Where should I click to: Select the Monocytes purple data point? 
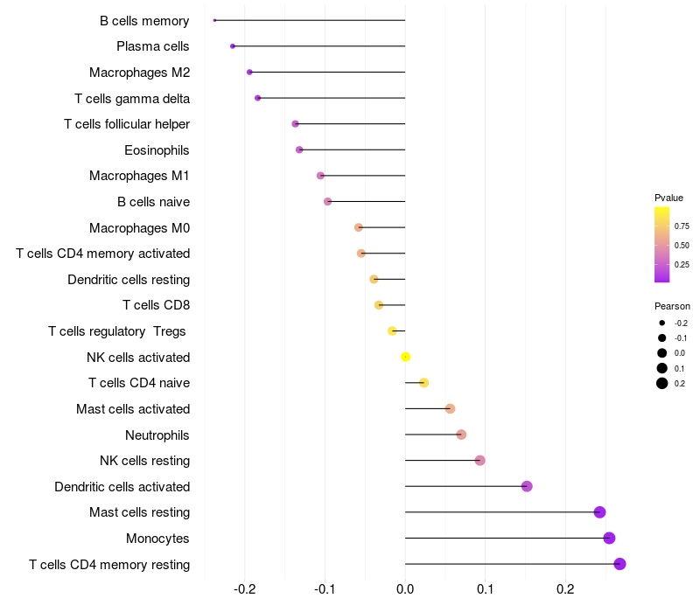(x=609, y=538)
